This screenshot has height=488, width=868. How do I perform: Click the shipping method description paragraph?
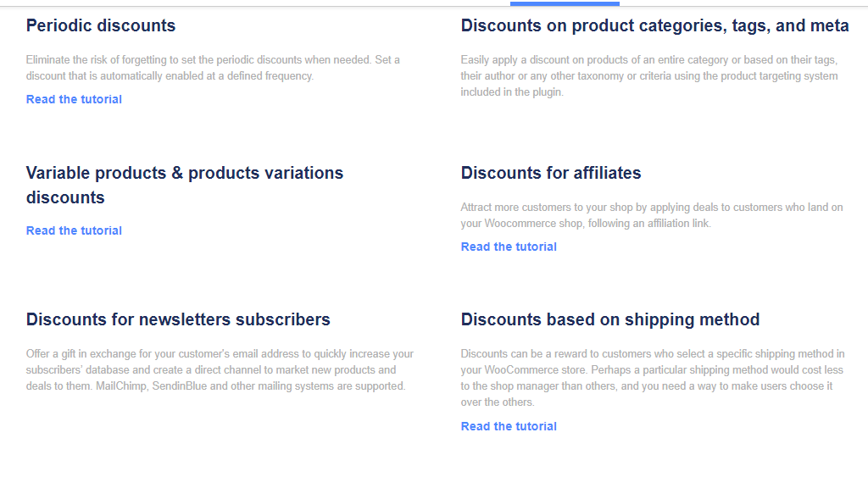click(x=653, y=378)
